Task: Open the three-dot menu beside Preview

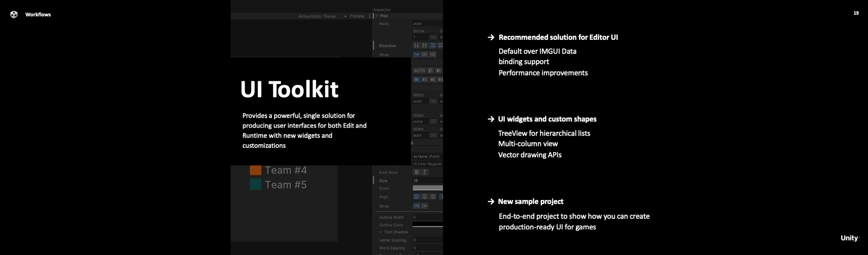Action: pos(369,16)
